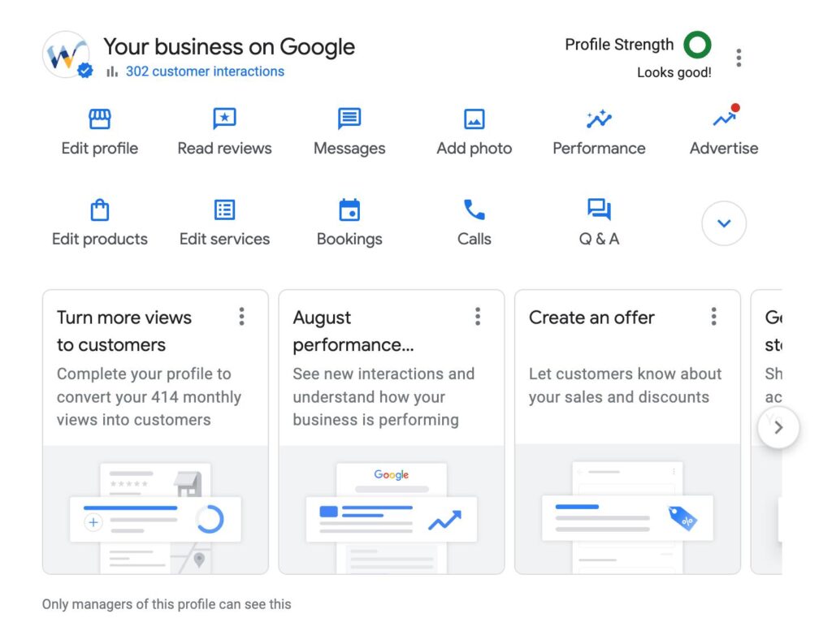
Task: Click the Profile Strength label
Action: (619, 45)
